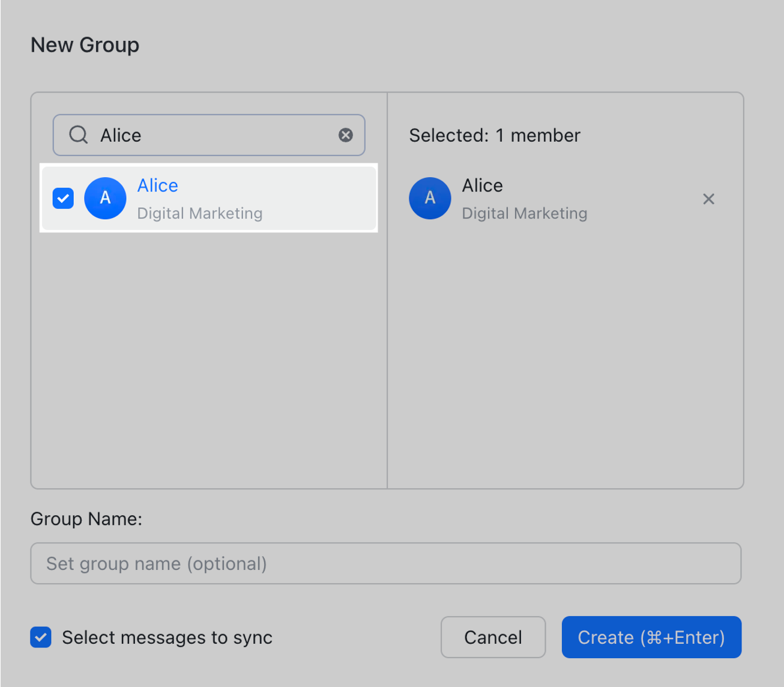Click the Digital Marketing label under Alice

point(199,213)
